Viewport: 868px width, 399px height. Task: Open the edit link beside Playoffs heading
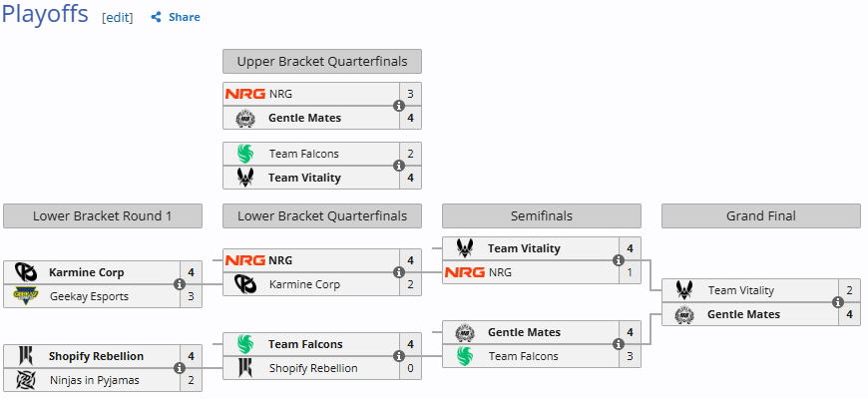click(117, 17)
